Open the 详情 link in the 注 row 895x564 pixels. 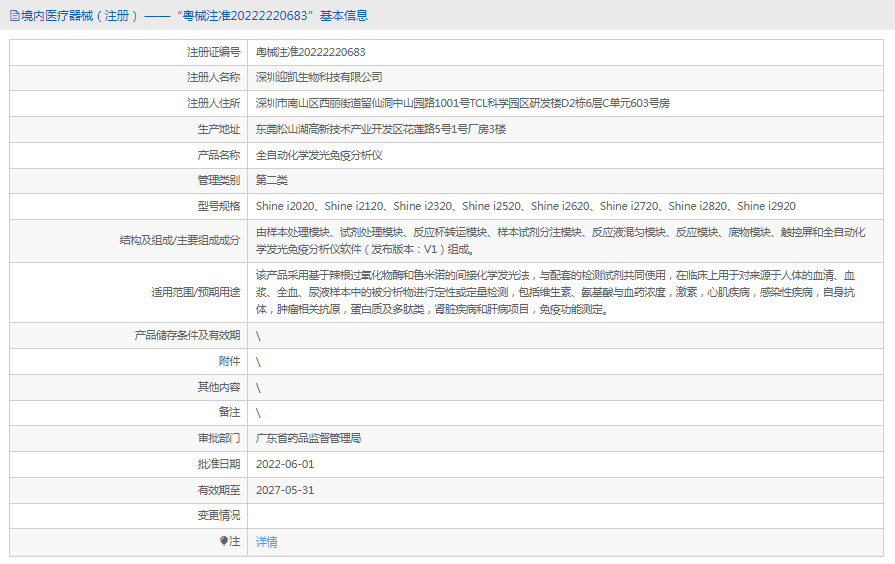click(267, 542)
